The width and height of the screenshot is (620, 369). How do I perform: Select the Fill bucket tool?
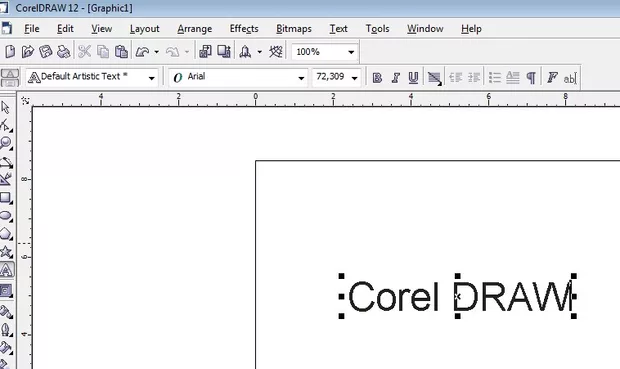tap(6, 348)
